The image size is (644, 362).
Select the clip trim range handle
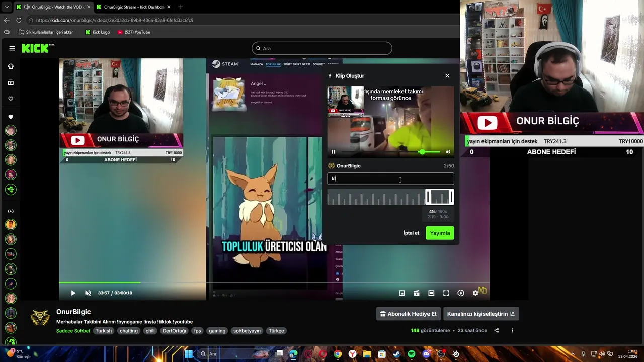(x=440, y=197)
